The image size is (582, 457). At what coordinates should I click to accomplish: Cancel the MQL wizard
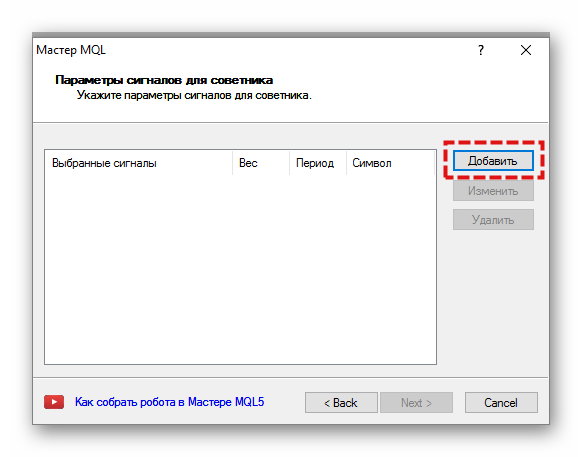click(x=501, y=402)
